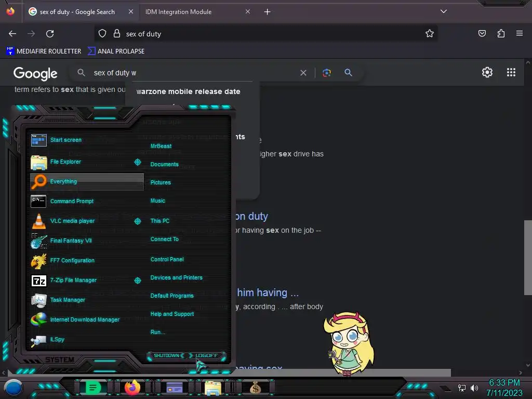Viewport: 532px width, 399px height.
Task: Click the Start orb button
Action: pos(14,388)
